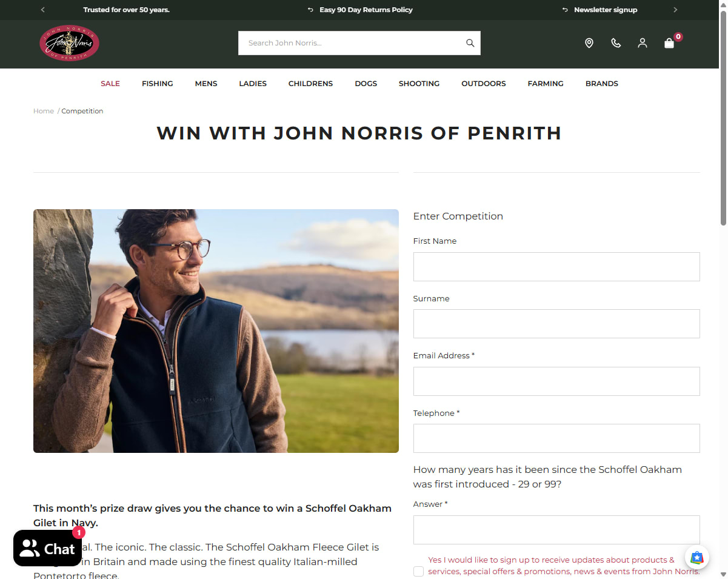Click the John Norris of Penrith logo
The height and width of the screenshot is (579, 728).
[x=69, y=43]
